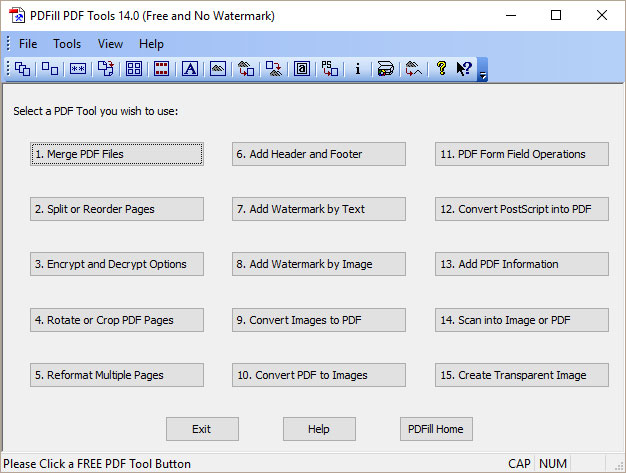Viewport: 626px width, 473px height.
Task: Click the Exit button
Action: coord(202,429)
